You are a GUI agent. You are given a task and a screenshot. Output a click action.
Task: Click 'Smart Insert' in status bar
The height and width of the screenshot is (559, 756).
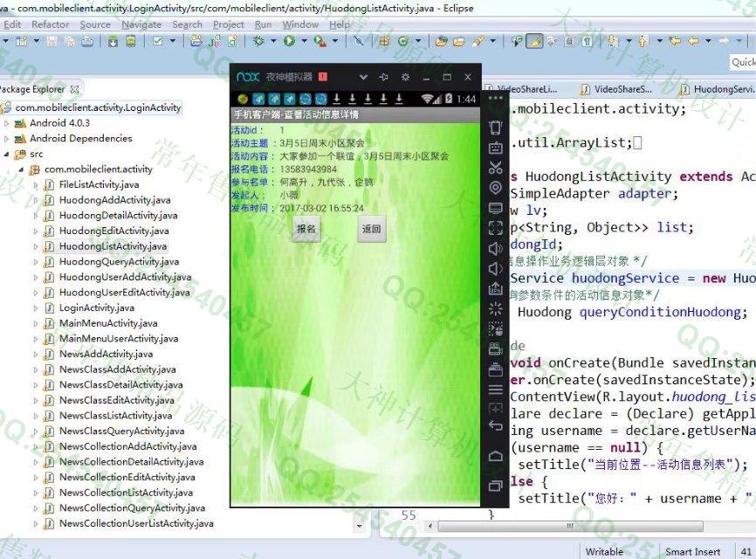[x=693, y=552]
